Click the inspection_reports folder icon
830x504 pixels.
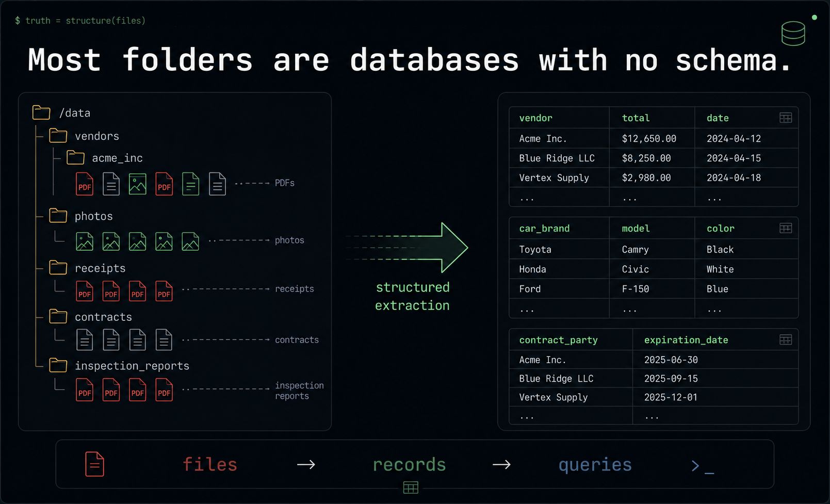pyautogui.click(x=58, y=365)
